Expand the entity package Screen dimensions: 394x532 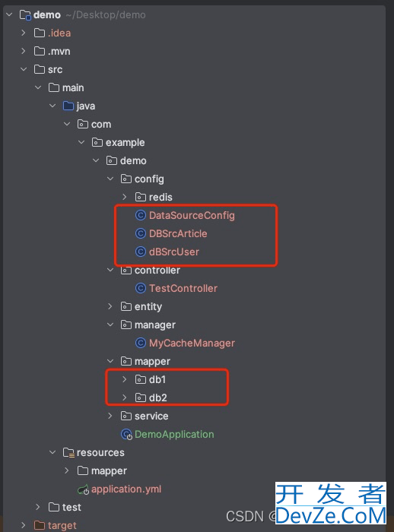(110, 306)
